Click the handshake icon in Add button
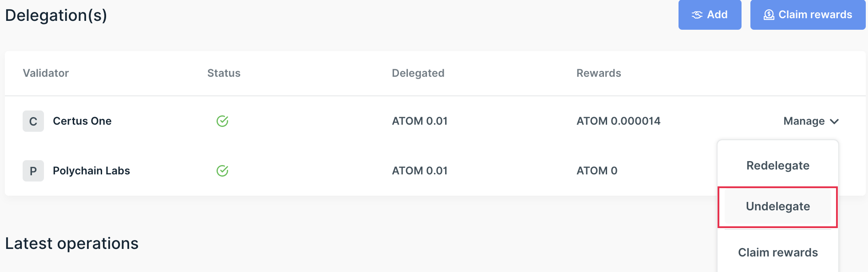 click(697, 15)
